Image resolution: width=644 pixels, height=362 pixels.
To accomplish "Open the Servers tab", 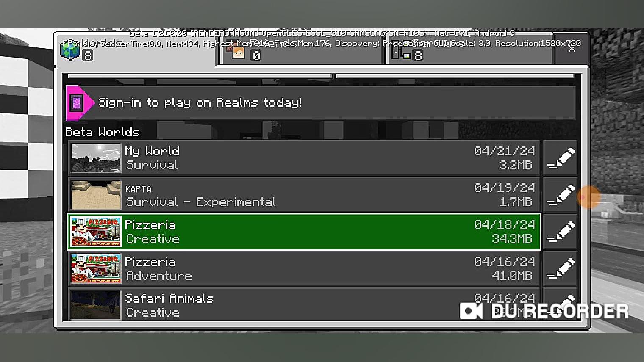I will (469, 50).
